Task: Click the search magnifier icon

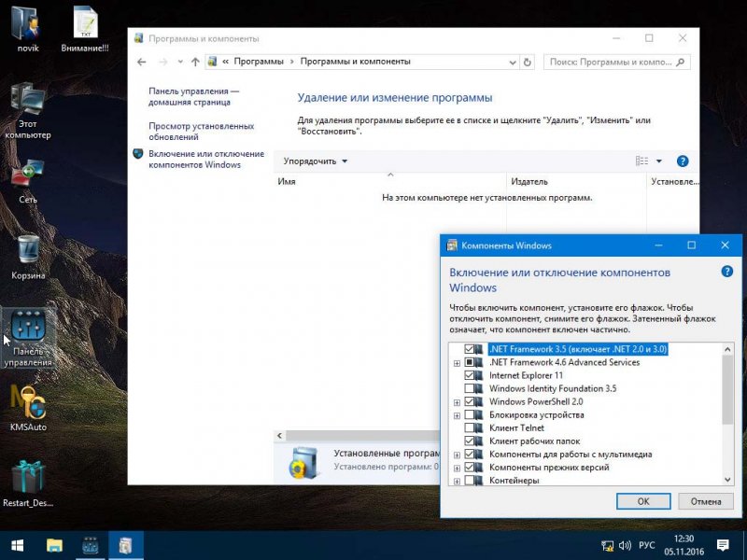Action: pos(681,62)
